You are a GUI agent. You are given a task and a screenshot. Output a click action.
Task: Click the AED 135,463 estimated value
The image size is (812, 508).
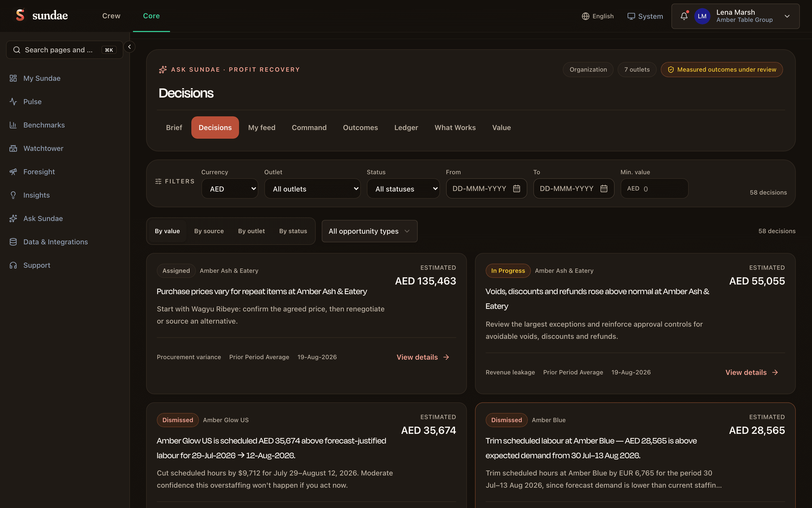coord(426,281)
